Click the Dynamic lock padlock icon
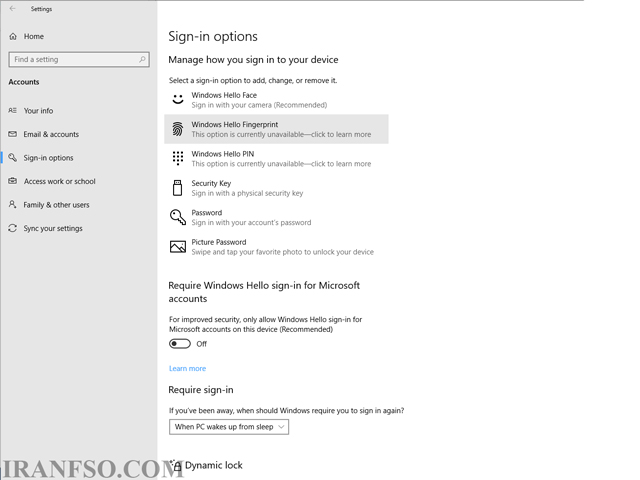The width and height of the screenshot is (640, 480). click(176, 465)
